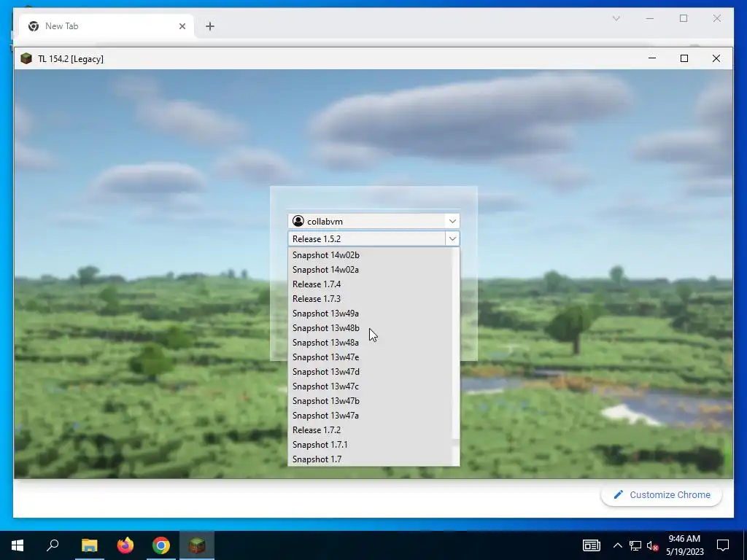Close the New Tab tab in Chrome
747x560 pixels.
tap(182, 26)
